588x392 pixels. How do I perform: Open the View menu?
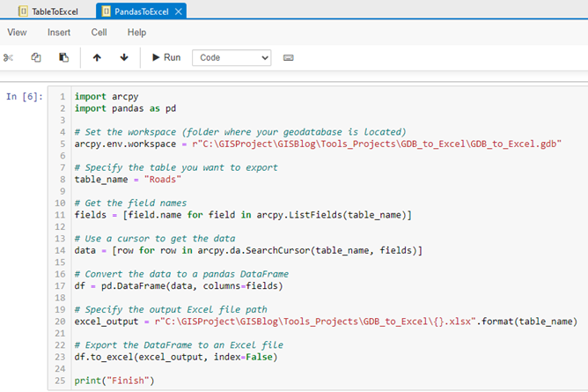(17, 33)
